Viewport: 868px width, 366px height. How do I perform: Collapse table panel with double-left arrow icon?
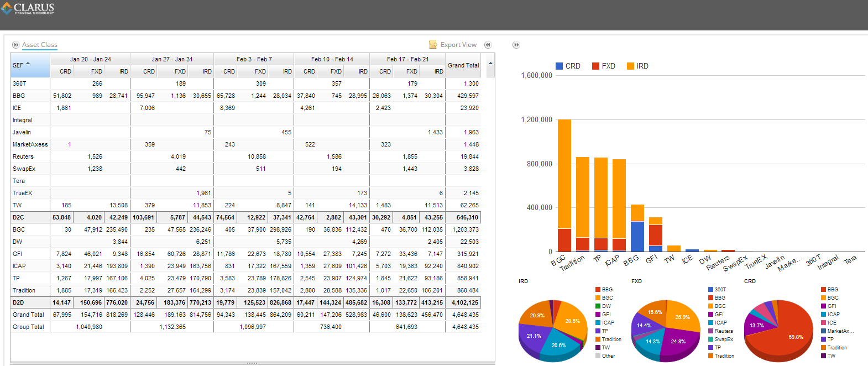click(x=488, y=45)
